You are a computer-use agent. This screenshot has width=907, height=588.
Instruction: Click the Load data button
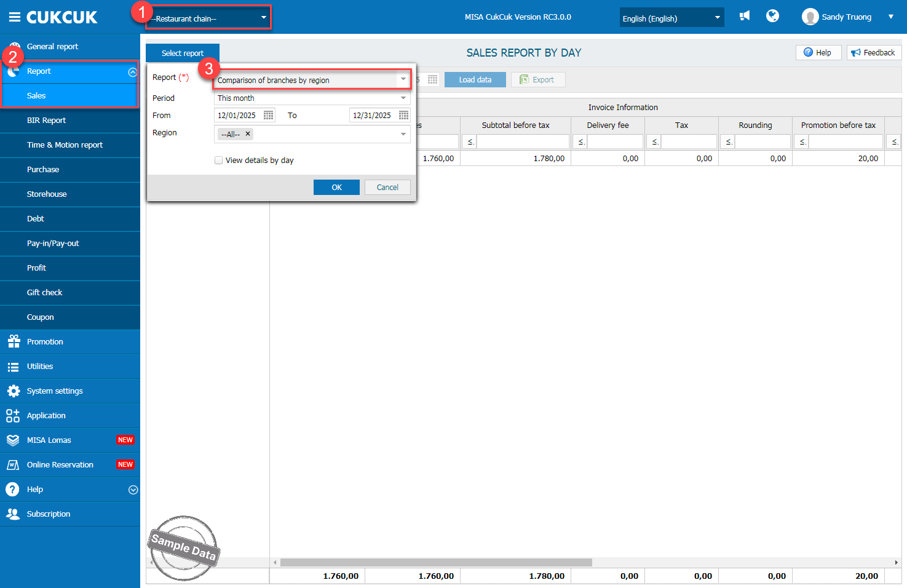tap(475, 80)
